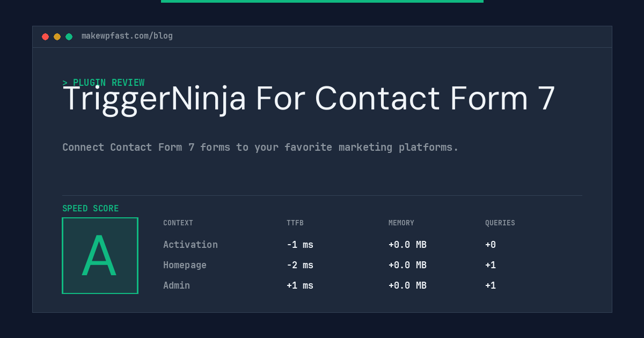Click the QUERIES column header

(x=500, y=223)
